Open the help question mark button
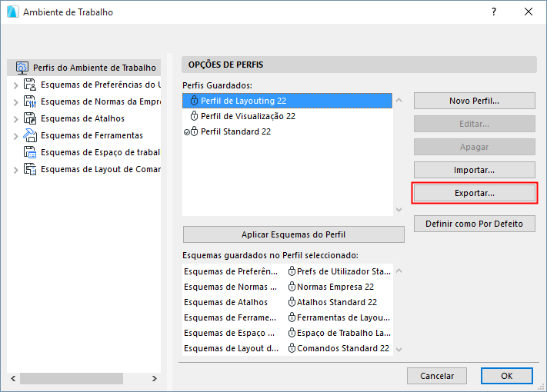The width and height of the screenshot is (547, 392). 493,12
